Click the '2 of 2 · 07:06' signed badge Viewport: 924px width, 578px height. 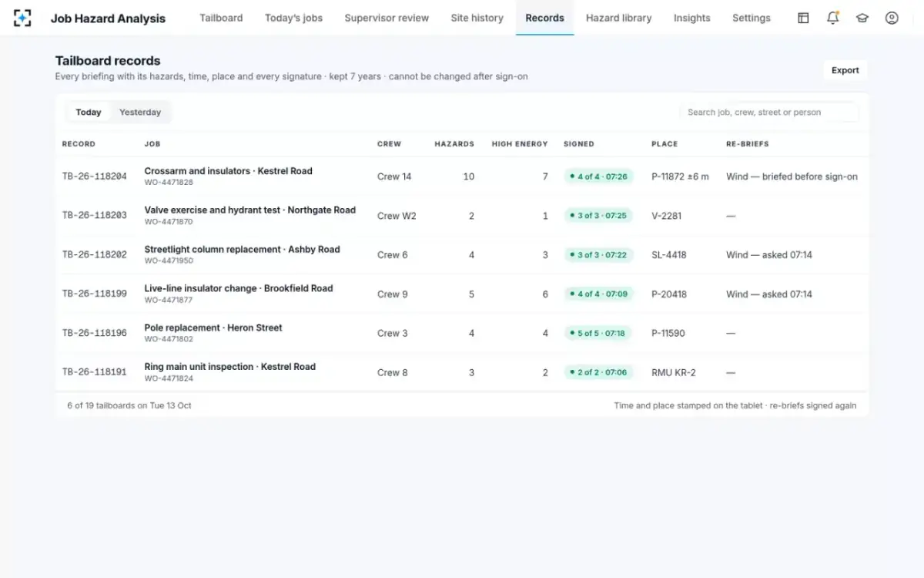[x=598, y=373]
